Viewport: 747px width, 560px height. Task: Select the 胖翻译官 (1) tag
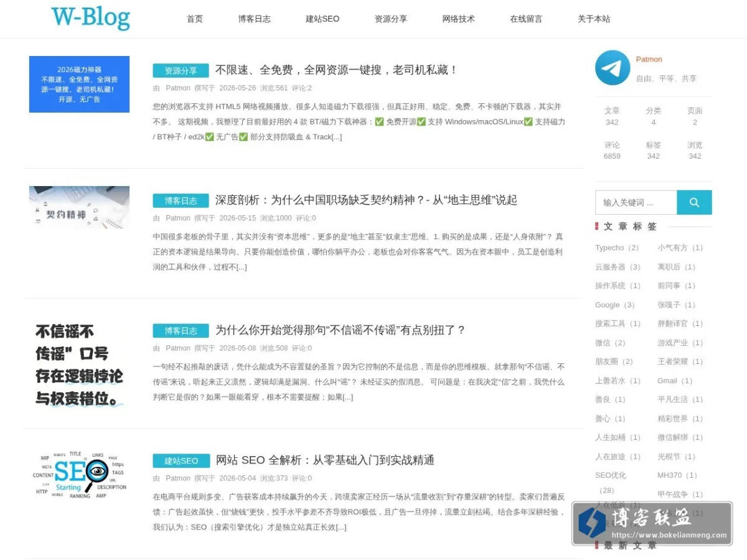pos(680,324)
